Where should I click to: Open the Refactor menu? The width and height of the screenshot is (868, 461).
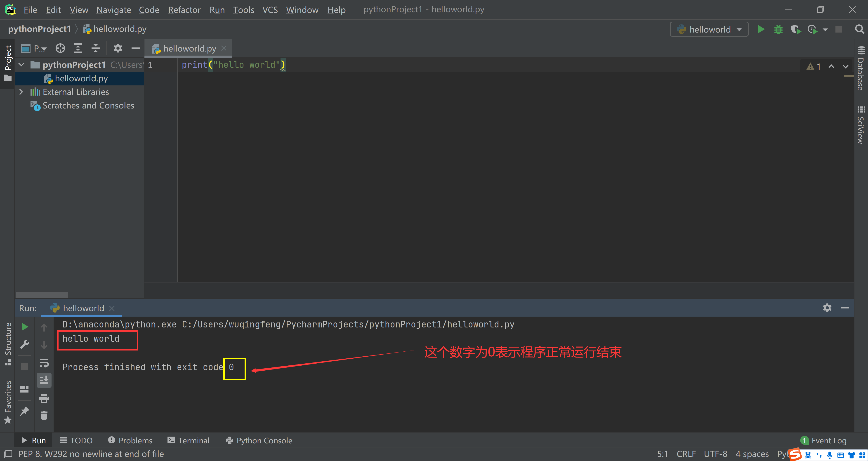point(184,10)
